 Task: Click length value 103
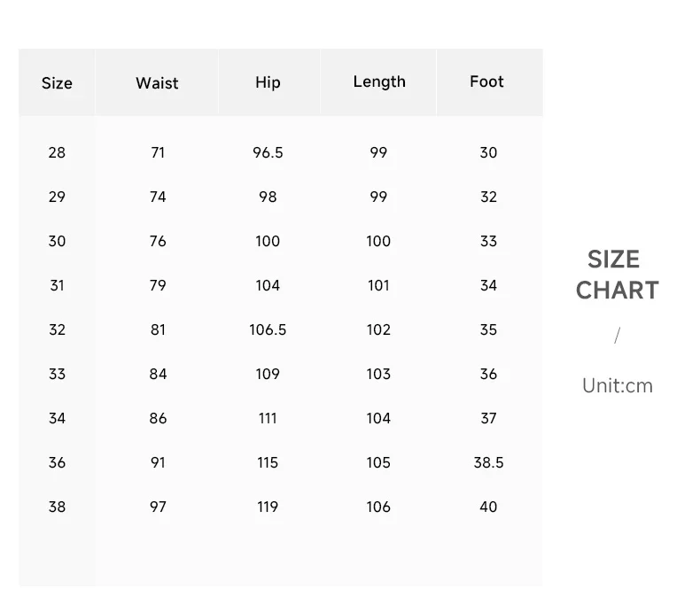click(x=378, y=374)
